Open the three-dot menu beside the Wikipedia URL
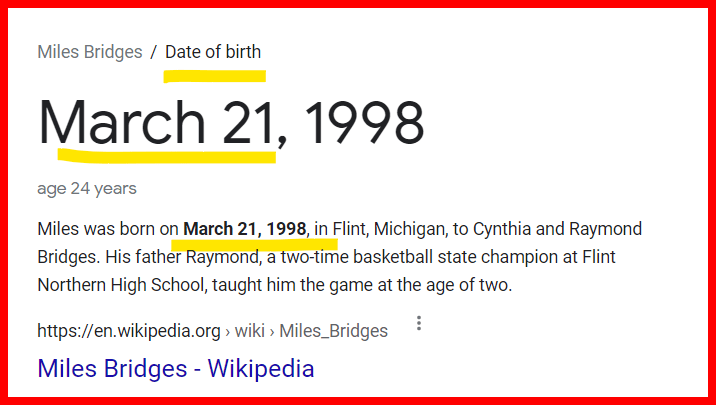Image resolution: width=716 pixels, height=405 pixels. (419, 324)
